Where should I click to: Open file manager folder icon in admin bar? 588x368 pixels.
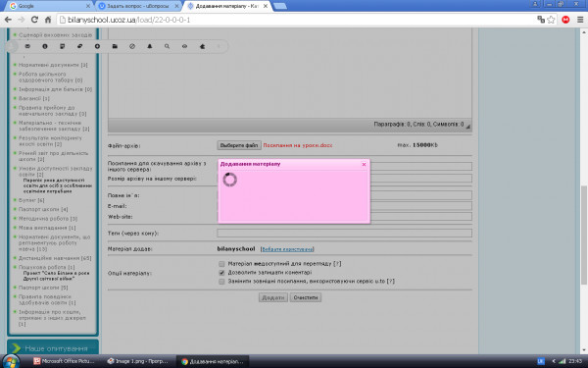click(x=115, y=46)
